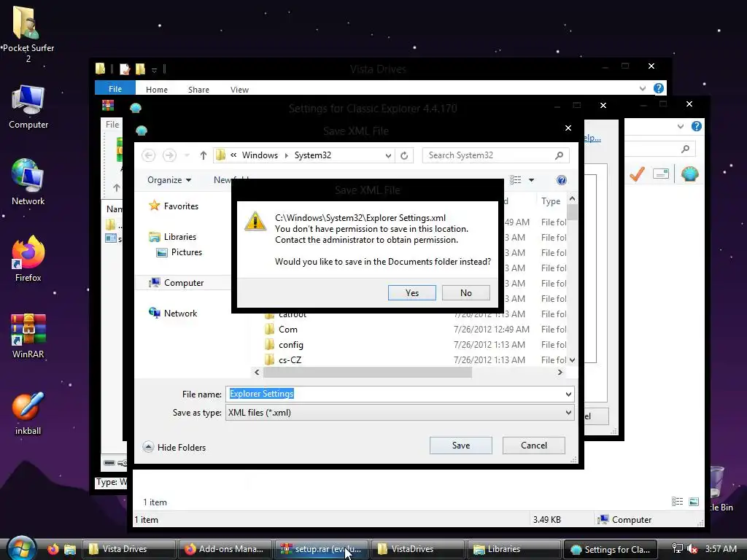Expand the address bar history dropdown
The width and height of the screenshot is (747, 560).
pyautogui.click(x=388, y=156)
